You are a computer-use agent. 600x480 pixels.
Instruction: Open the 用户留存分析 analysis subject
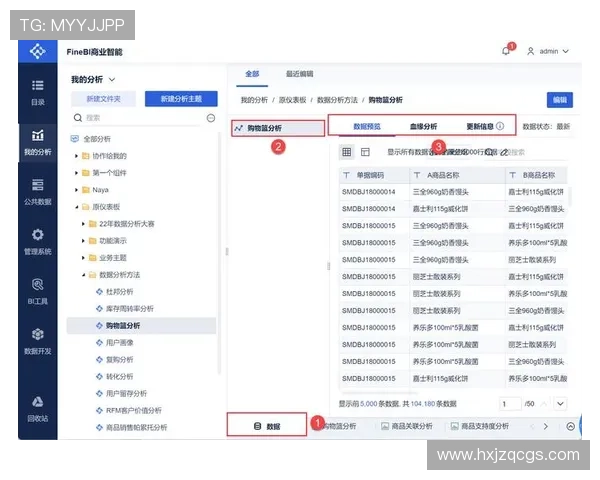coord(126,393)
